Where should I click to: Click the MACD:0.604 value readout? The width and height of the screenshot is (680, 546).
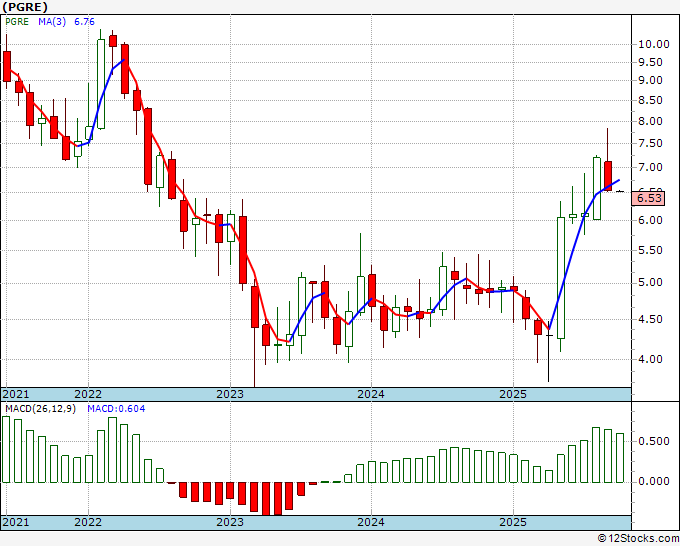(x=116, y=409)
